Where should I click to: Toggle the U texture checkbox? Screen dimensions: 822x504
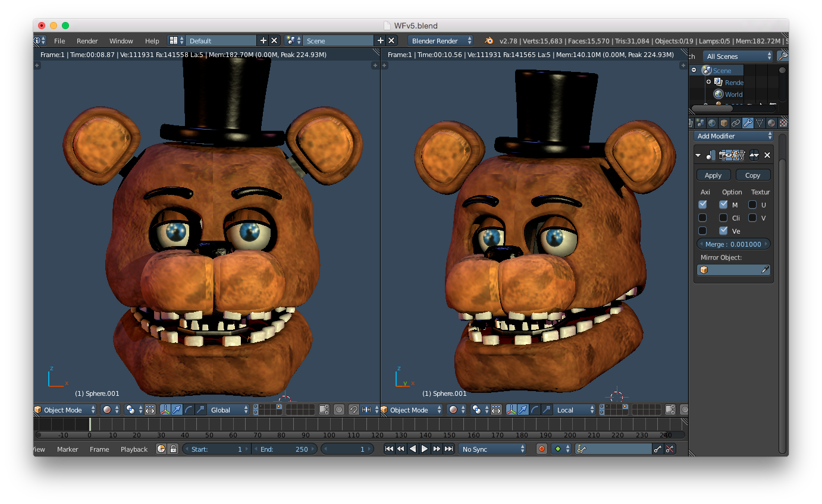tap(752, 204)
